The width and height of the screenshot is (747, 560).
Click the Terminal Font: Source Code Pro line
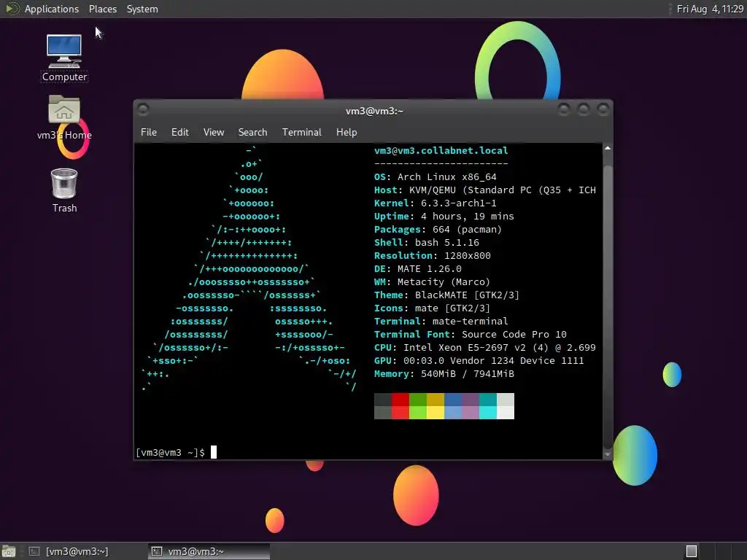coord(471,334)
